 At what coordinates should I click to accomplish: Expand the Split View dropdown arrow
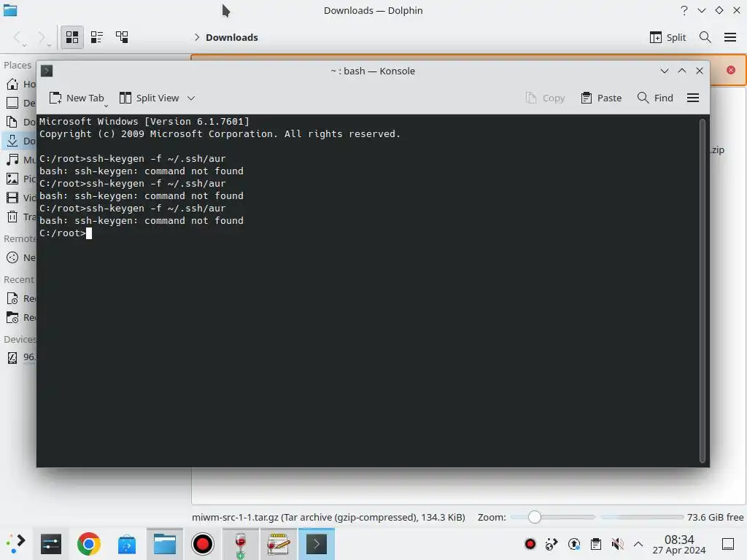pyautogui.click(x=191, y=98)
